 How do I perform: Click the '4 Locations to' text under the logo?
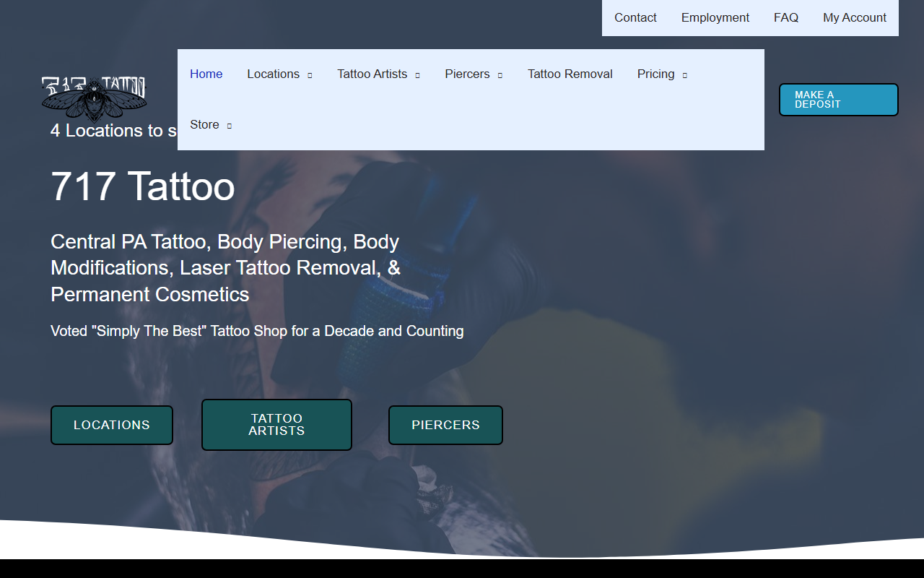point(113,131)
